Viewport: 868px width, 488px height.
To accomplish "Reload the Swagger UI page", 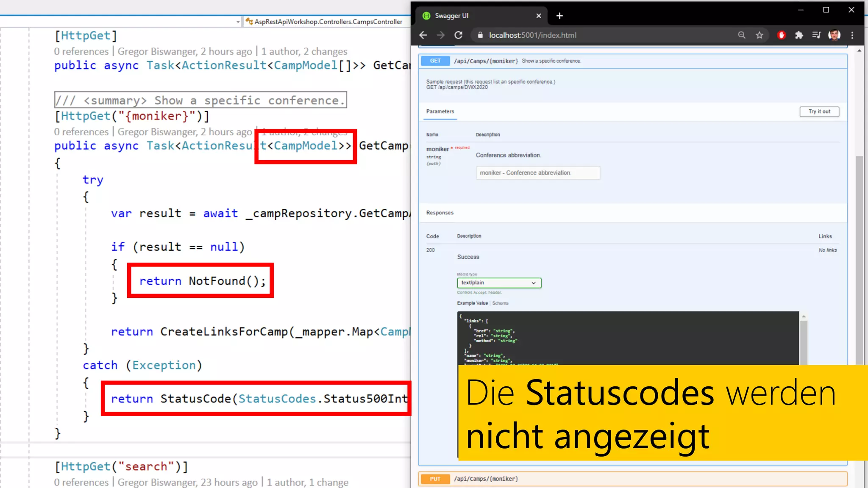I will (459, 35).
